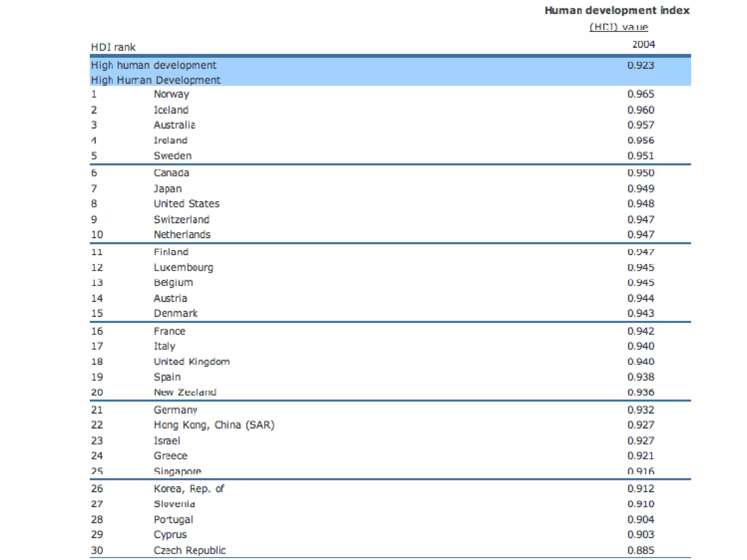Select the Japan country name

point(168,189)
